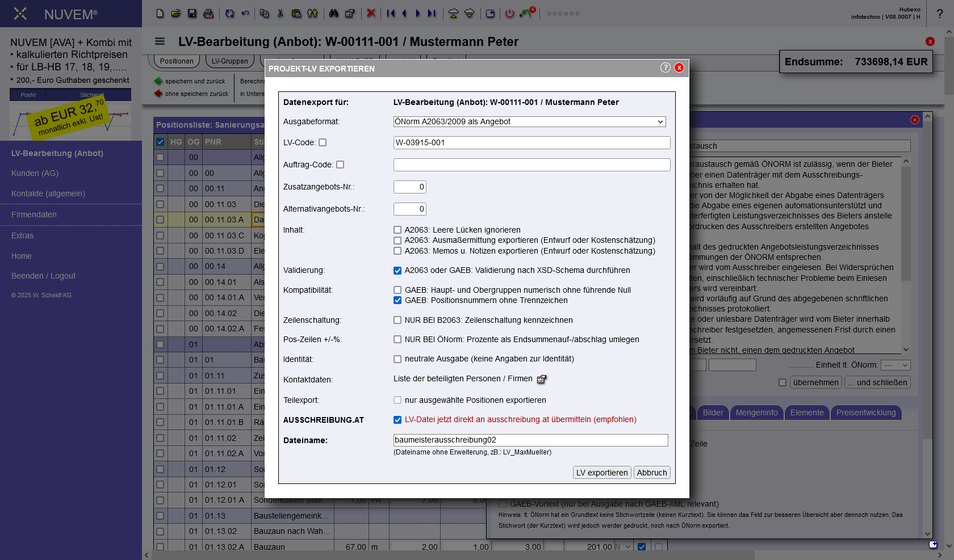Open contact list icon beside Kontaktdaten
Image resolution: width=954 pixels, height=560 pixels.
(x=542, y=379)
